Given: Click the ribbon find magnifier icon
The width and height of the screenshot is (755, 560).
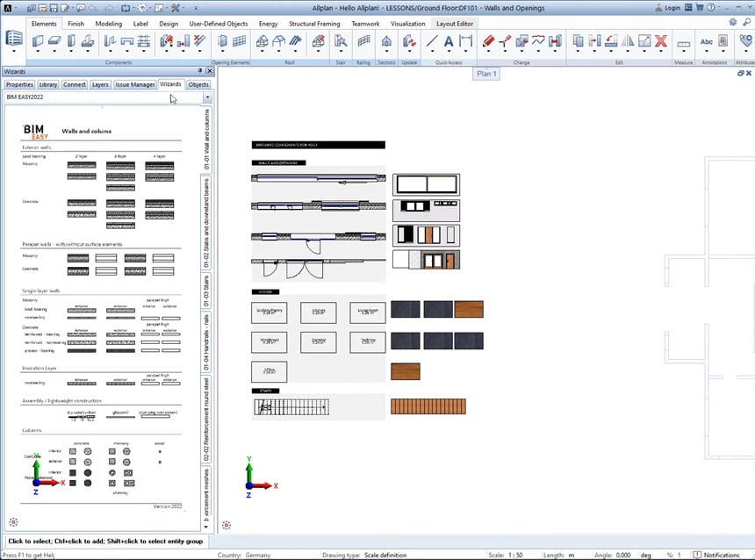Looking at the screenshot, I should click(x=747, y=22).
